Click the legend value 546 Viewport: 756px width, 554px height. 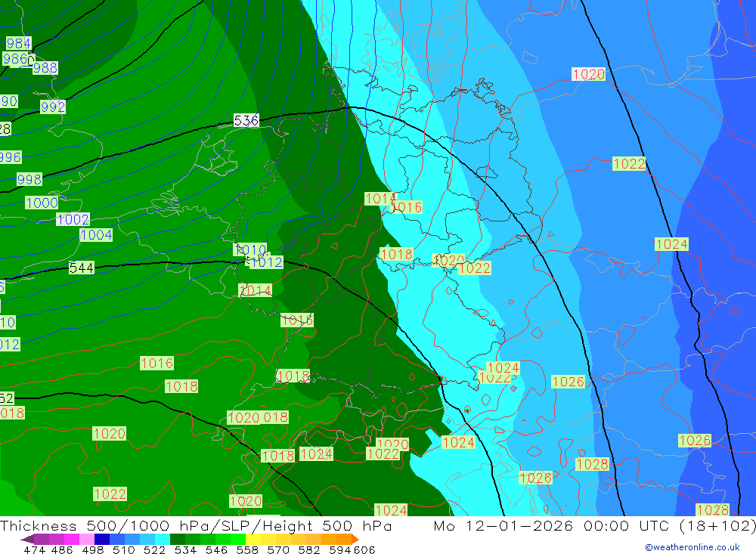(x=216, y=550)
